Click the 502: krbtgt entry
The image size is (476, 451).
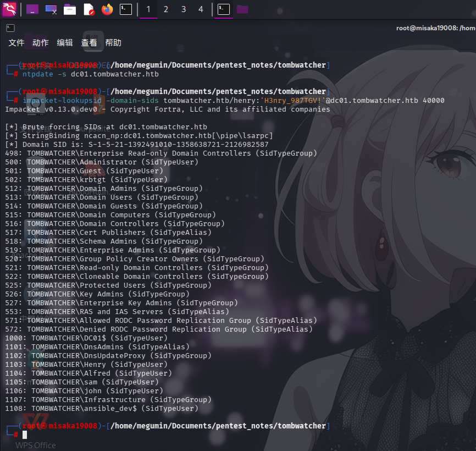click(86, 180)
